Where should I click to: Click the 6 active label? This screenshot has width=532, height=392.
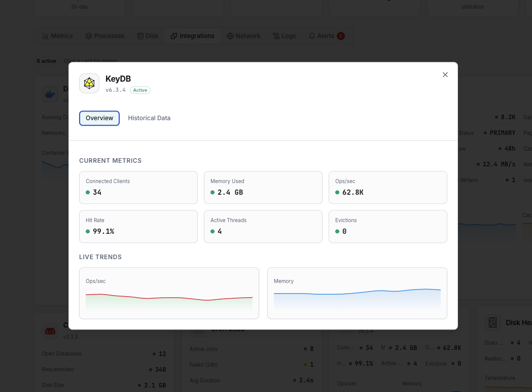coord(46,61)
